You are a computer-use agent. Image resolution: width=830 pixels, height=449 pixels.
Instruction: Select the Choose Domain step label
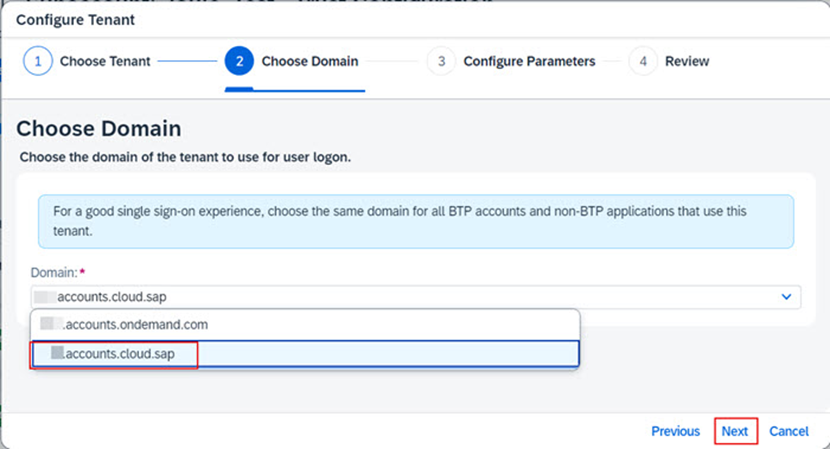(x=309, y=61)
